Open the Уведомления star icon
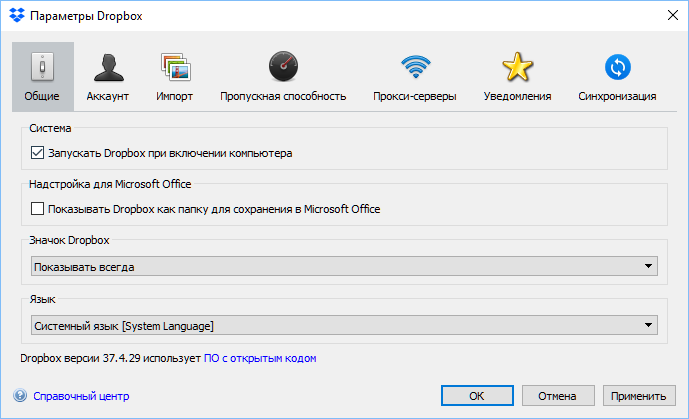 coord(517,67)
